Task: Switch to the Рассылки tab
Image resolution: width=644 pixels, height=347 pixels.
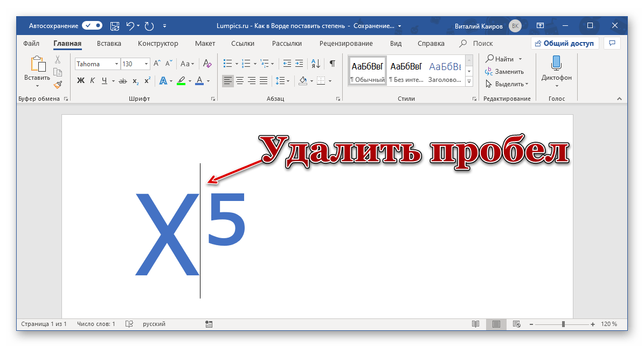Action: (x=287, y=43)
